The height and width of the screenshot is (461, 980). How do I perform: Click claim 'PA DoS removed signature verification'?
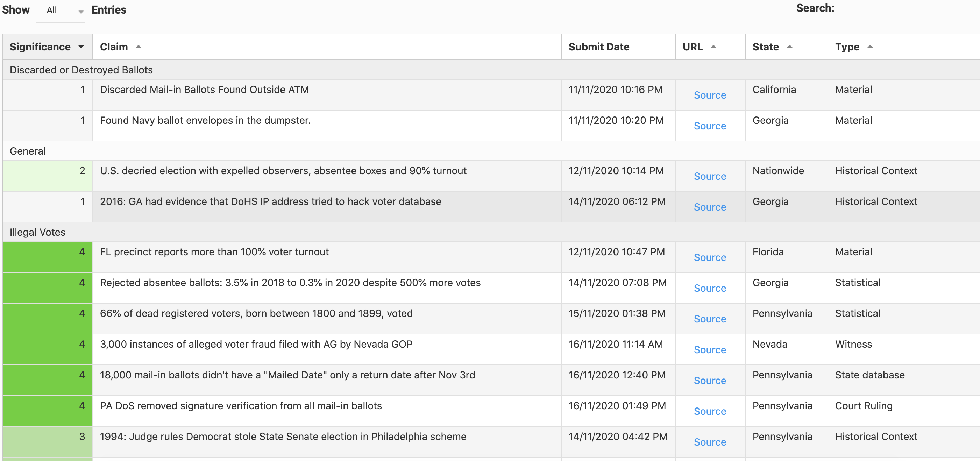(241, 406)
